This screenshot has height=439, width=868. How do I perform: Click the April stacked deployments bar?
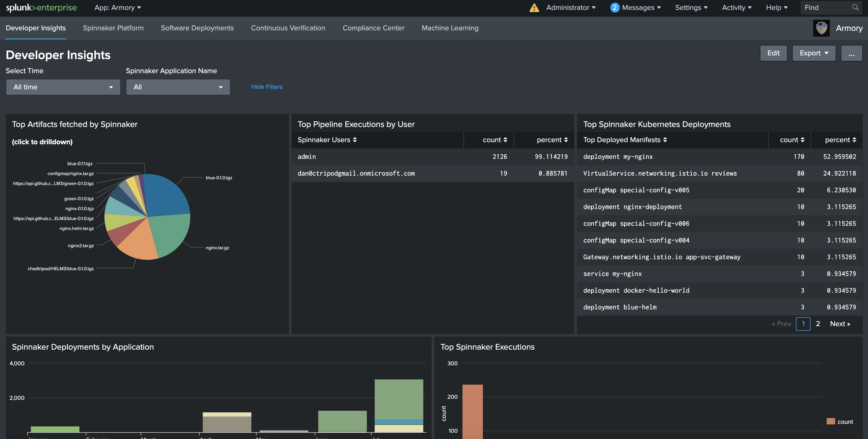point(227,422)
